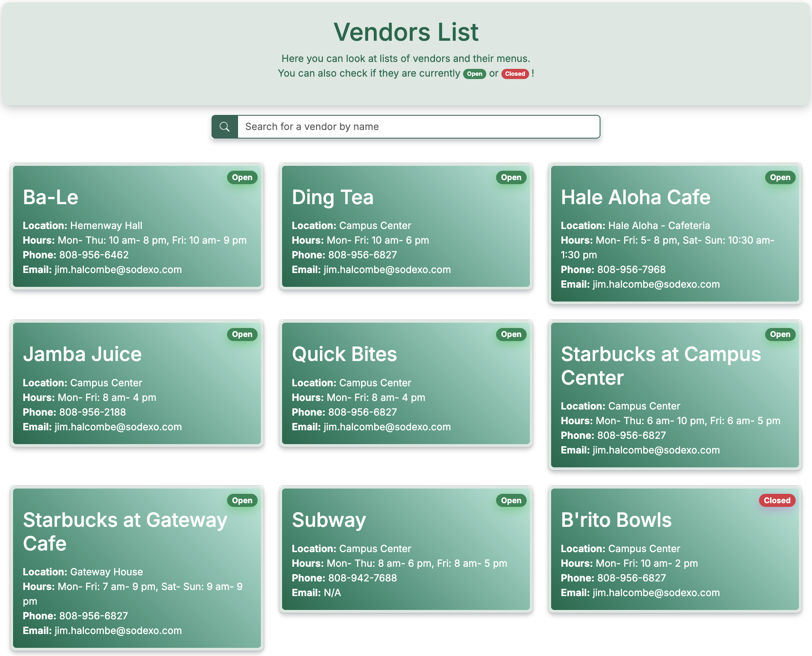Image resolution: width=812 pixels, height=656 pixels.
Task: Open the B'rito Bowls vendor card
Action: coord(675,549)
